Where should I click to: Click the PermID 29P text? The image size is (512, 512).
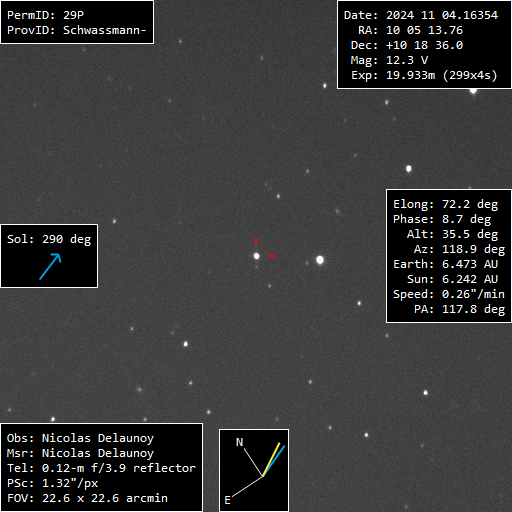tap(45, 15)
